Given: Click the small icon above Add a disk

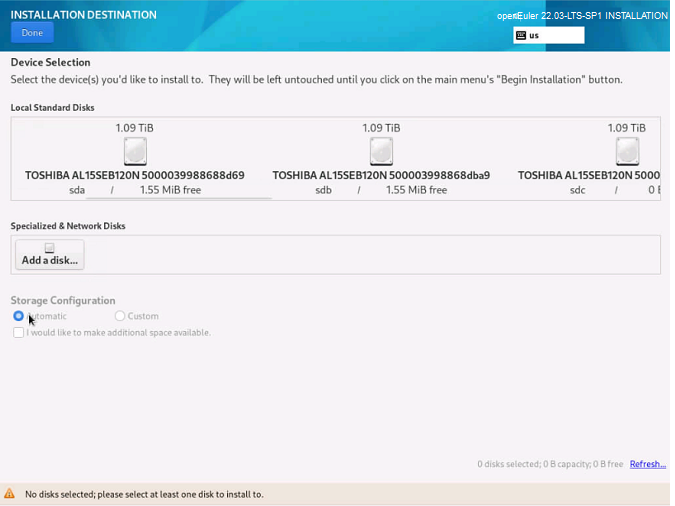Looking at the screenshot, I should [49, 249].
